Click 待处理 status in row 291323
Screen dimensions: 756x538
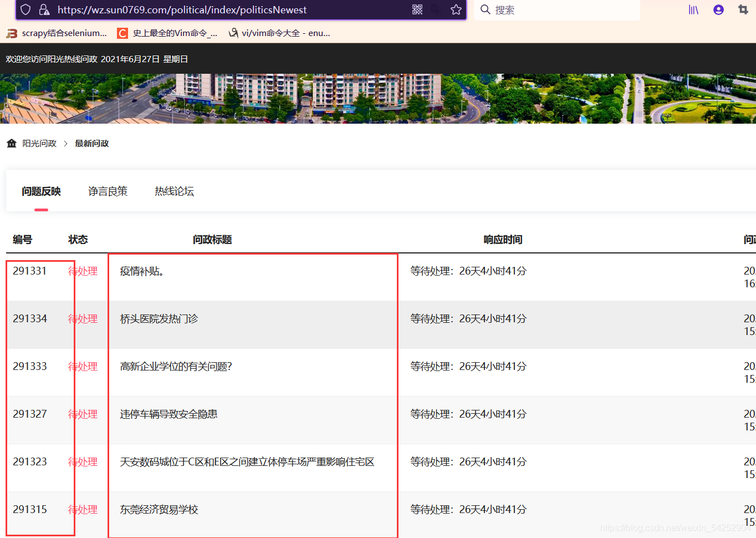pyautogui.click(x=83, y=462)
